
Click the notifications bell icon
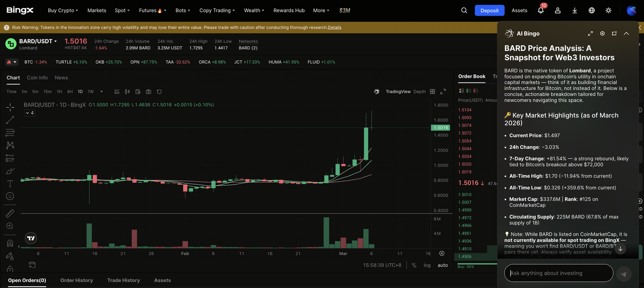(x=541, y=11)
